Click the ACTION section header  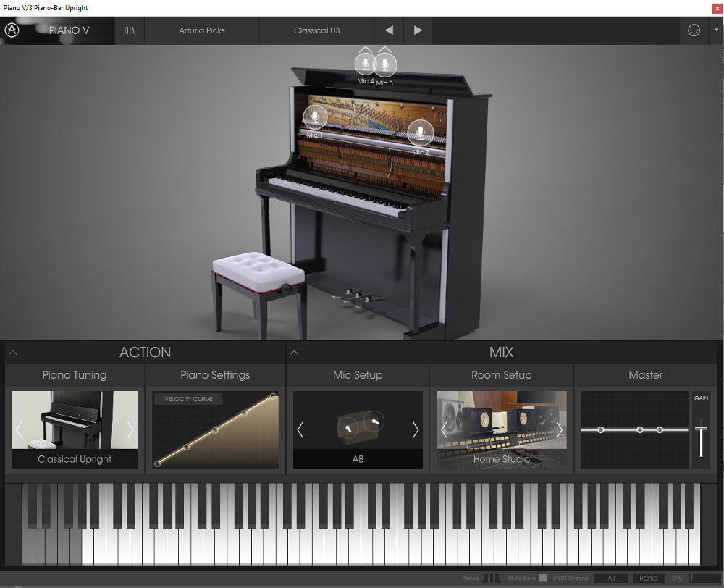point(145,353)
